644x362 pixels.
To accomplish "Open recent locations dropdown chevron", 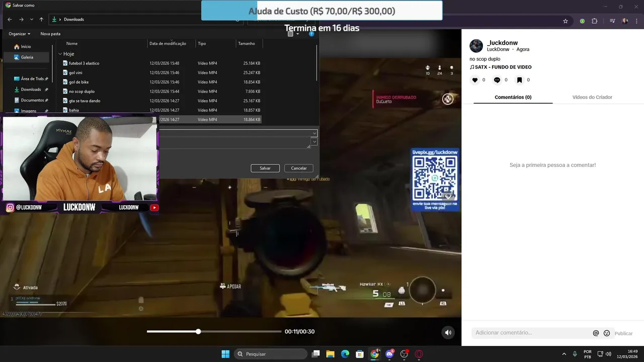I will (x=32, y=19).
